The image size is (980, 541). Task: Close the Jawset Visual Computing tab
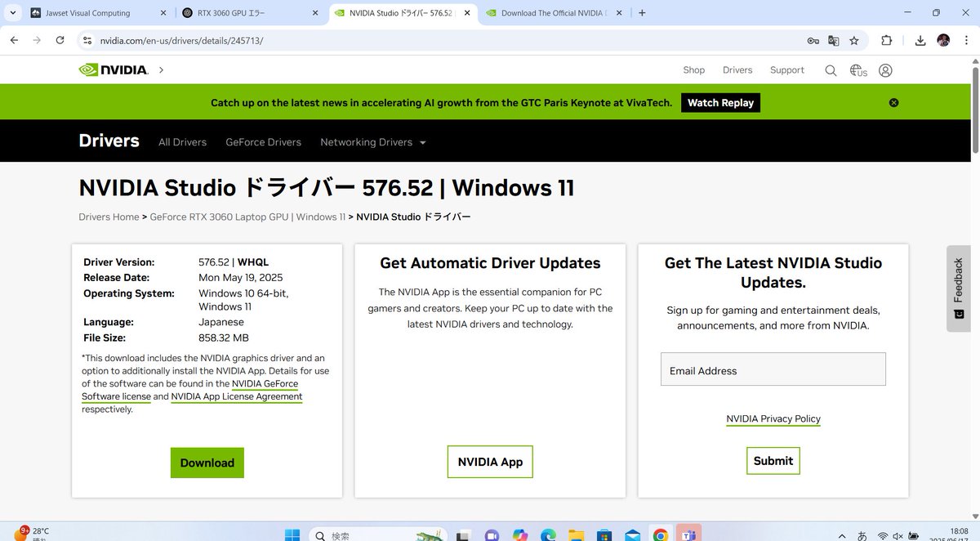pyautogui.click(x=162, y=13)
